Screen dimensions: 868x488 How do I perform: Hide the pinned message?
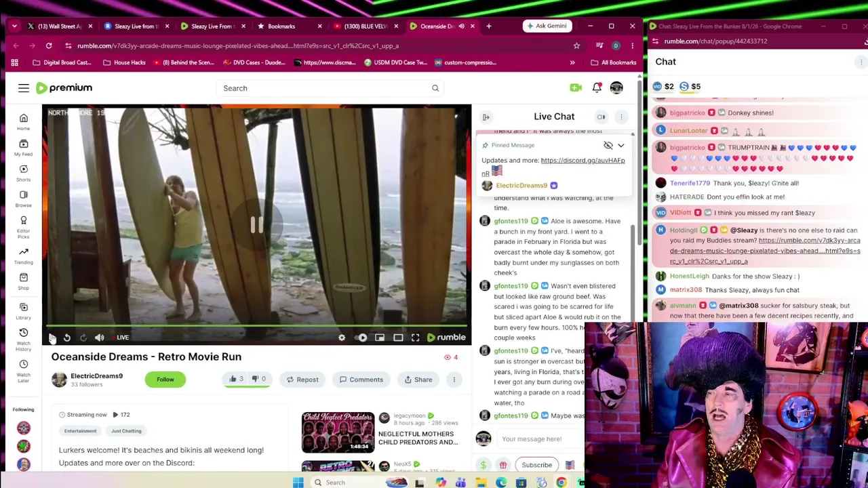tap(608, 146)
